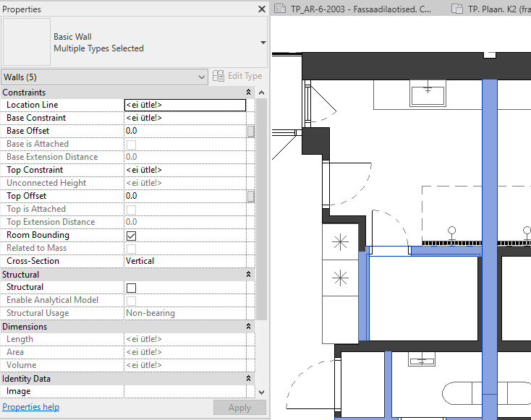Select the sink fixture at top of plan
Screen dimensions: 531x420
coord(428,93)
